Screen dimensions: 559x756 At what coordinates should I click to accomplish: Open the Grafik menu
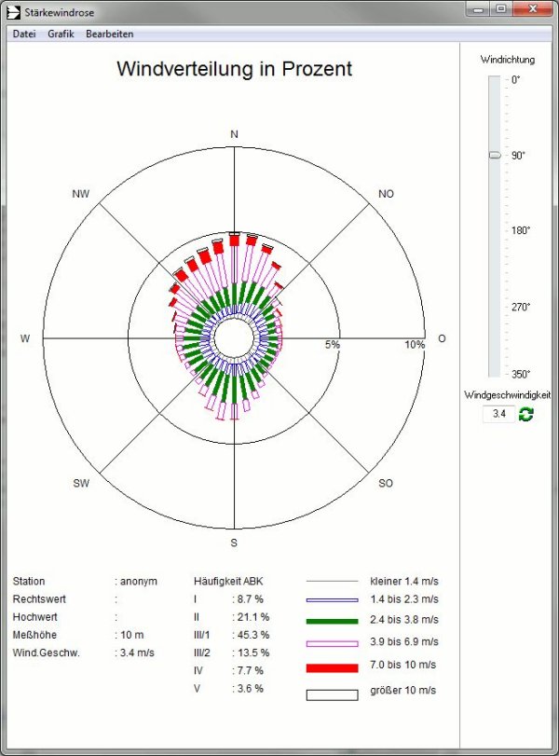(x=61, y=34)
